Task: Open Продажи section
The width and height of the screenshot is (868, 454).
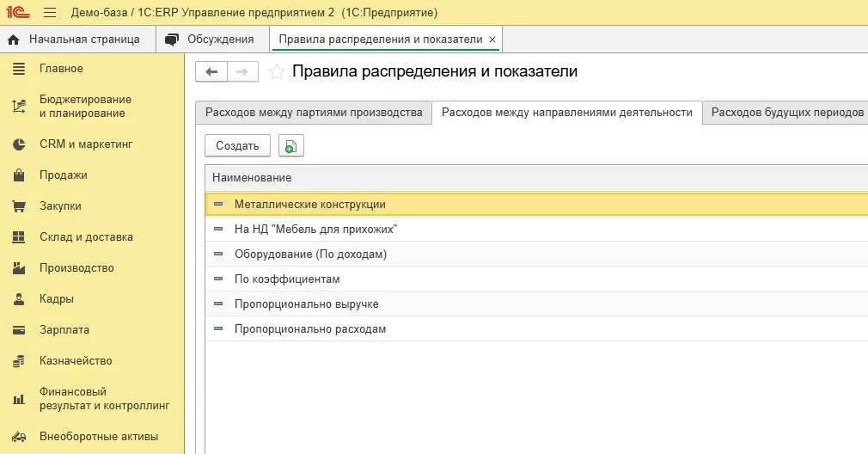Action: click(x=63, y=175)
